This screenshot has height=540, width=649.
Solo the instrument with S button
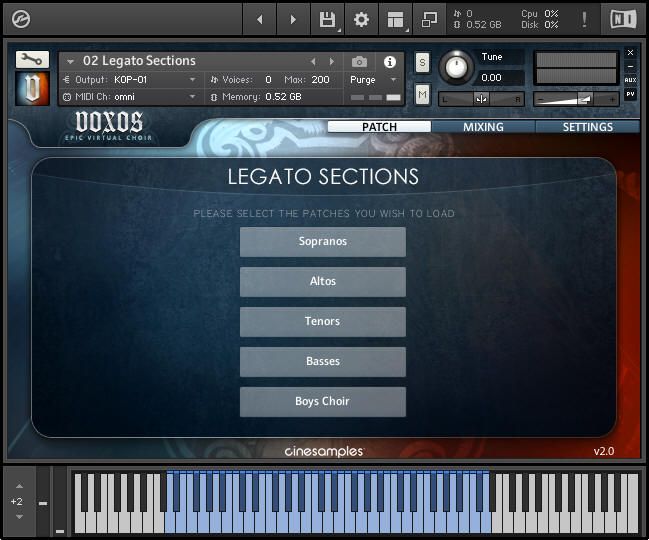click(422, 63)
